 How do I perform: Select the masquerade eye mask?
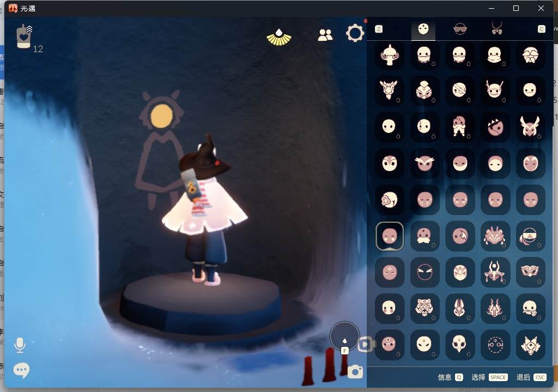click(530, 272)
